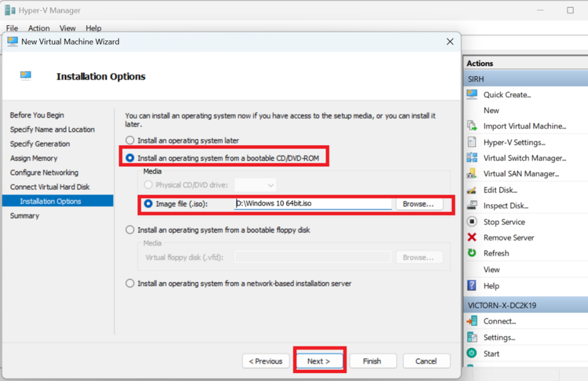Select 'Install an operating system later'
The image size is (588, 381).
point(130,141)
